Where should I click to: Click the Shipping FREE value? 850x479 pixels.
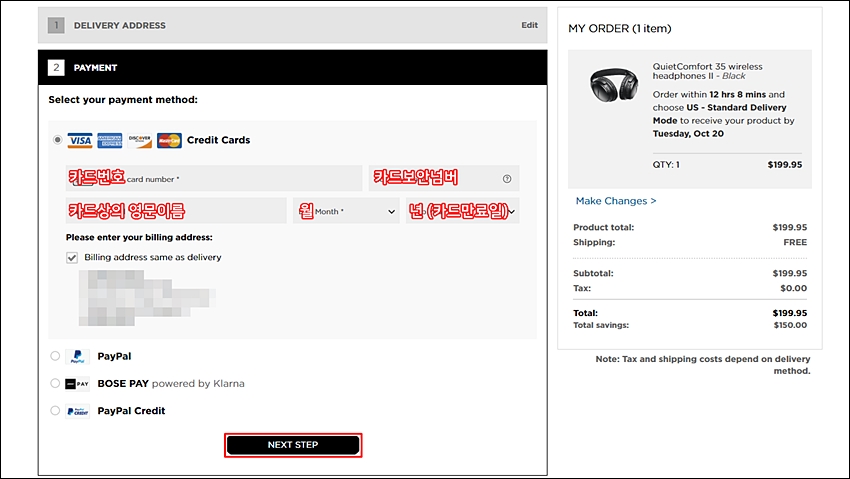(795, 242)
